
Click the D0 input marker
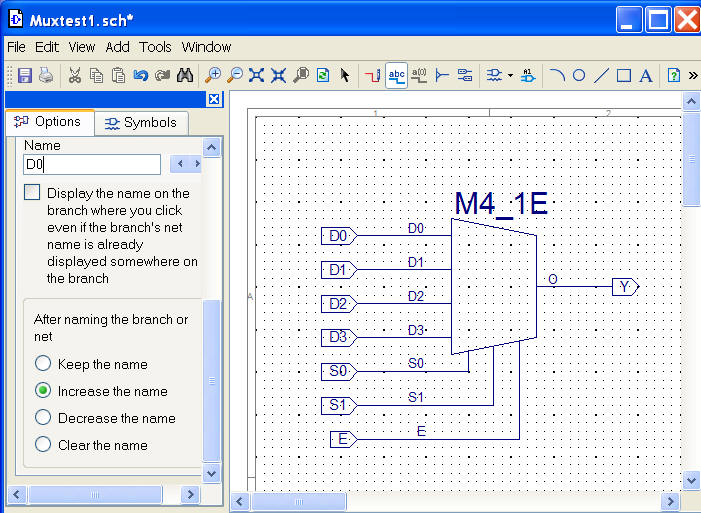tap(339, 236)
